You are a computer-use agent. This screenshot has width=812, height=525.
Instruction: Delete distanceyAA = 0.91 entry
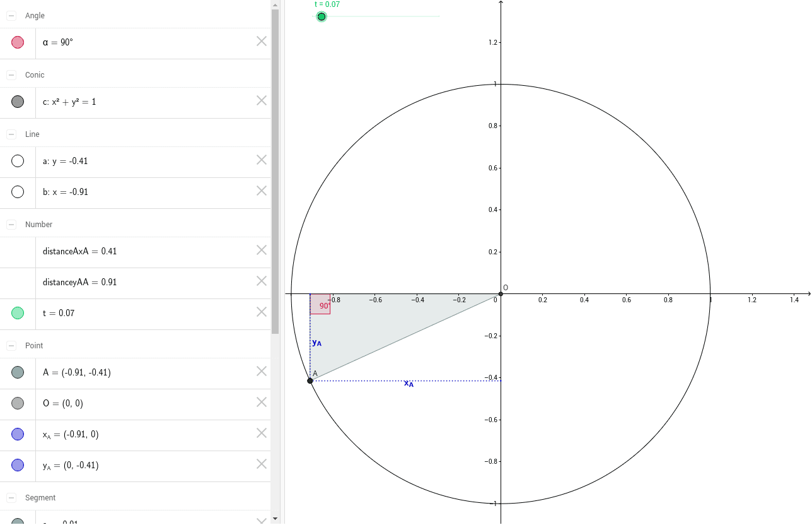pyautogui.click(x=262, y=281)
